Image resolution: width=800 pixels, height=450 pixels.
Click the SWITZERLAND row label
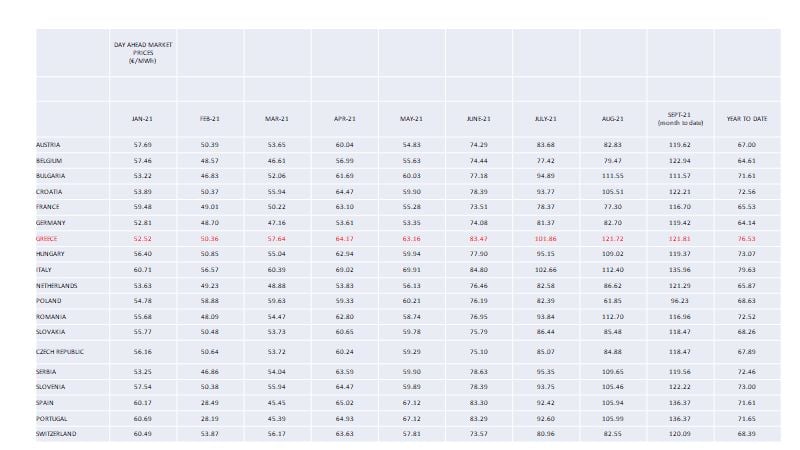56,434
